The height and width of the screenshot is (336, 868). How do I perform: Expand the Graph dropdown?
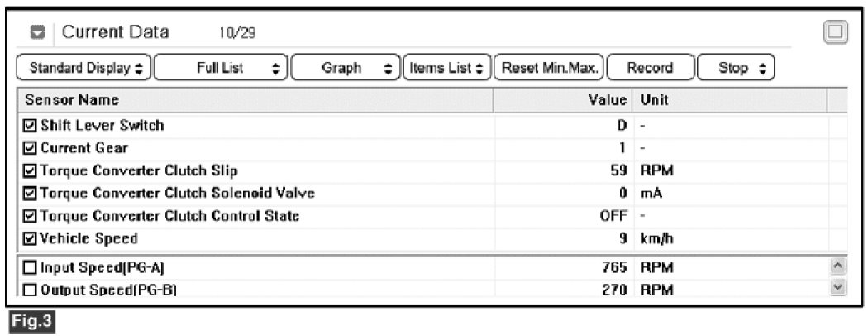pos(346,68)
